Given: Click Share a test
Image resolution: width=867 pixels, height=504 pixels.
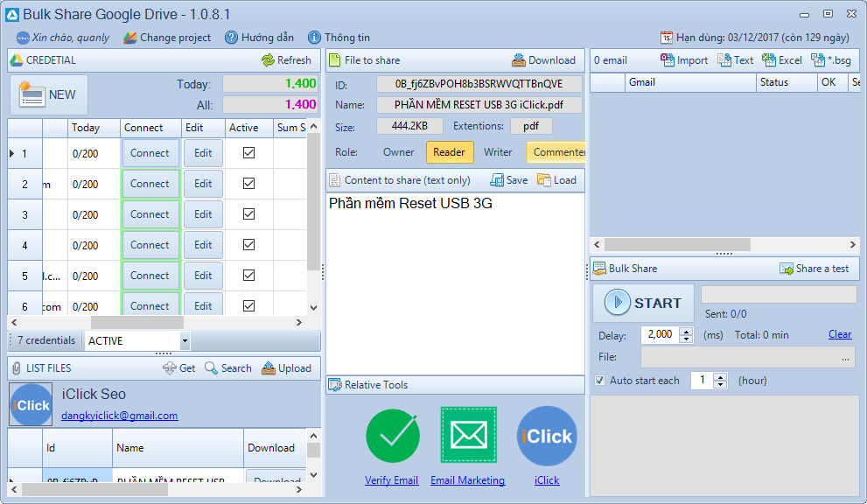Looking at the screenshot, I should click(814, 269).
